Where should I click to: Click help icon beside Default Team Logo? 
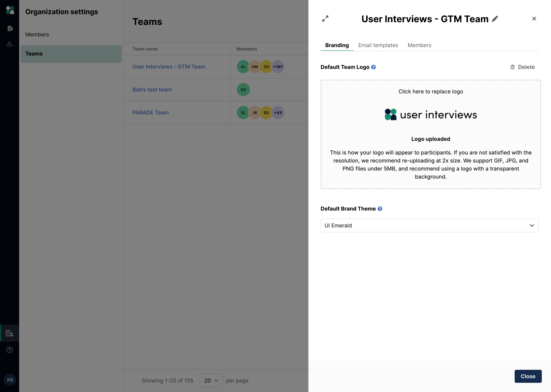point(373,67)
